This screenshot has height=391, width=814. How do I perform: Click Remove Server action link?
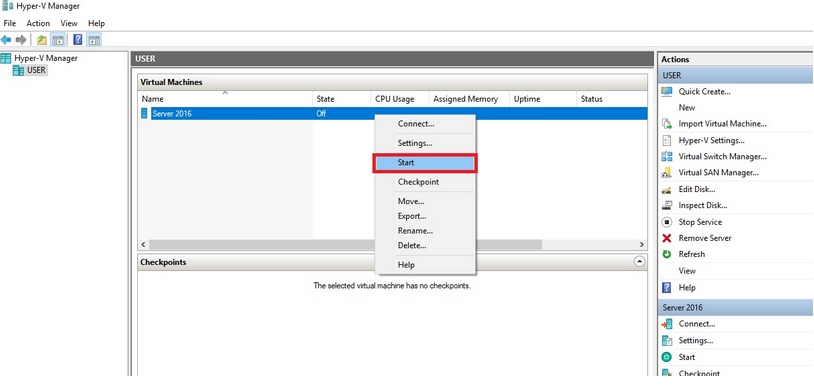click(704, 238)
